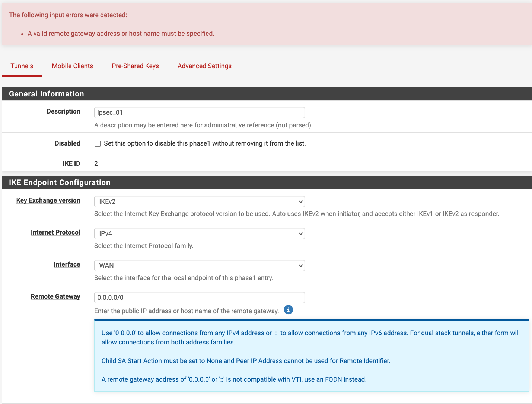Click the Remote Gateway info icon
Image resolution: width=532 pixels, height=404 pixels.
point(288,310)
